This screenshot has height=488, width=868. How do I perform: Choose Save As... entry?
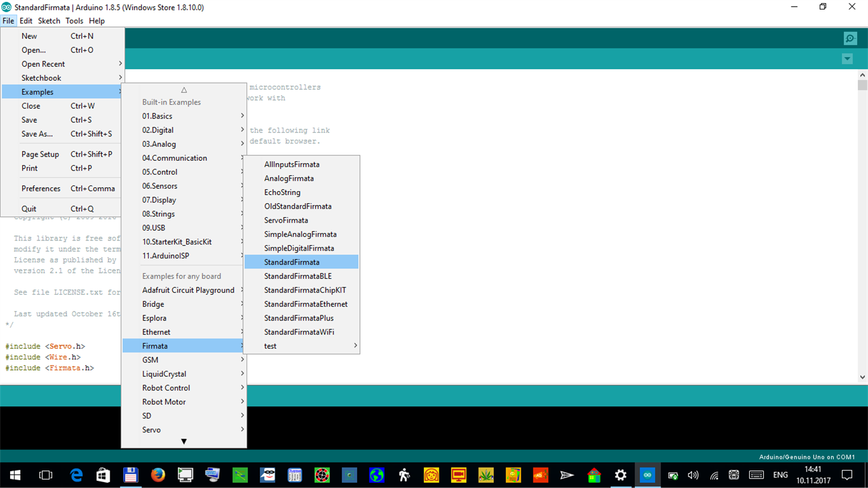(x=63, y=134)
